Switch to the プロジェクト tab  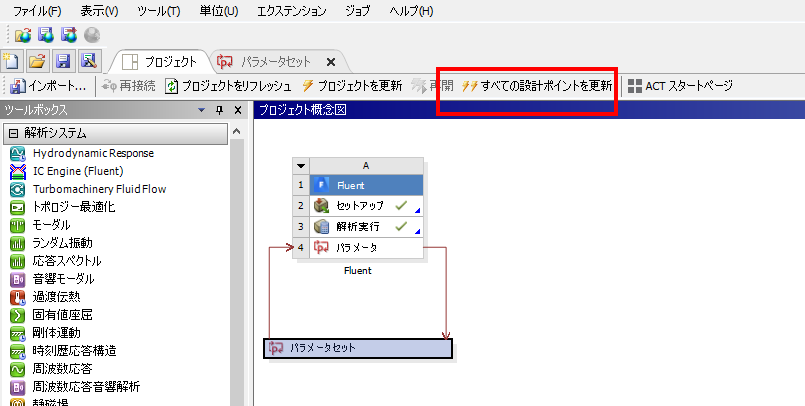(x=160, y=62)
